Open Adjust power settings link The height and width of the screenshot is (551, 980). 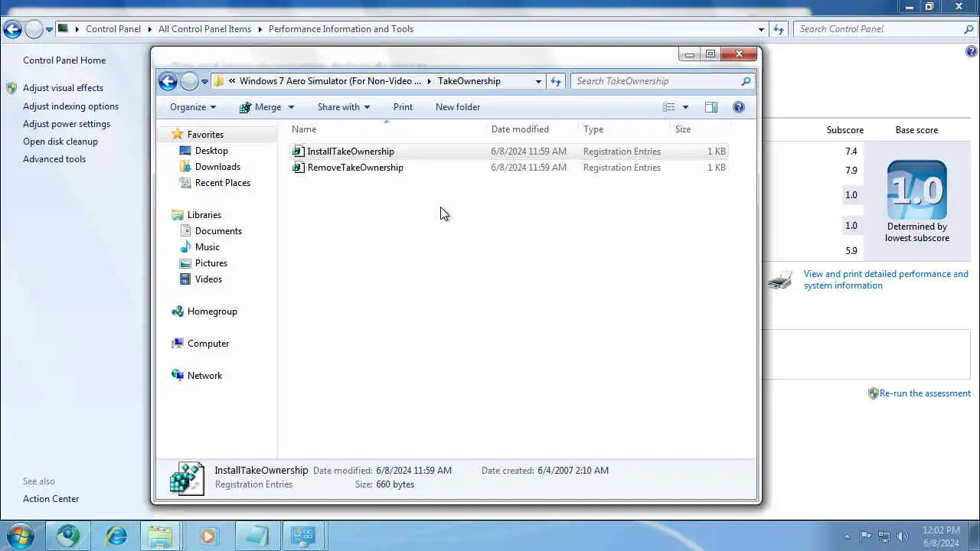tap(67, 124)
